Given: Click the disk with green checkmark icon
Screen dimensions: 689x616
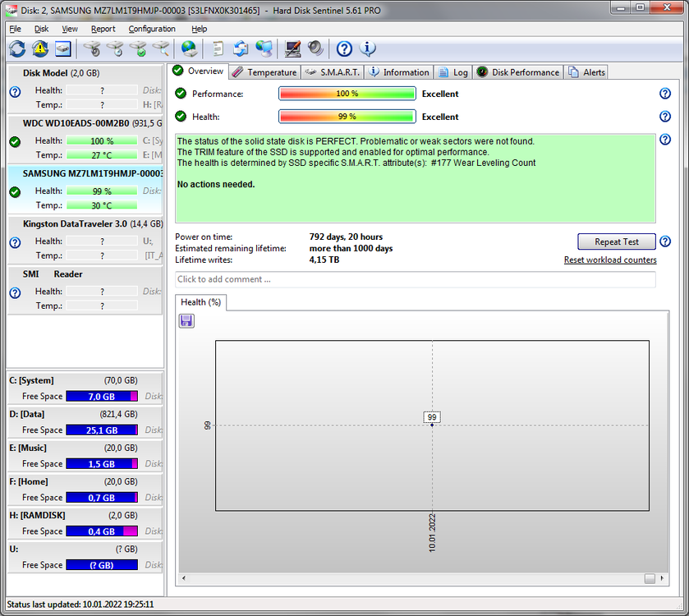Looking at the screenshot, I should (x=138, y=48).
